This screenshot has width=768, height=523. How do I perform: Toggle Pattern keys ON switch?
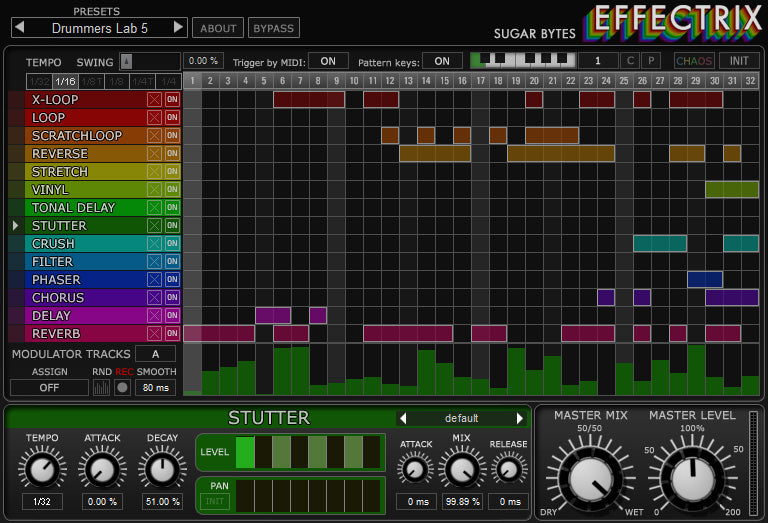click(442, 61)
